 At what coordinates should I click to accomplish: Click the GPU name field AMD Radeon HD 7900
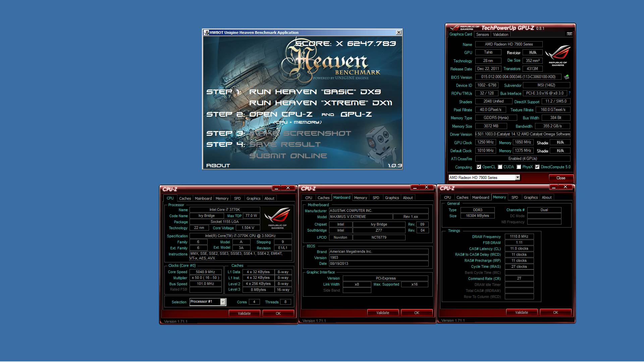tap(508, 44)
